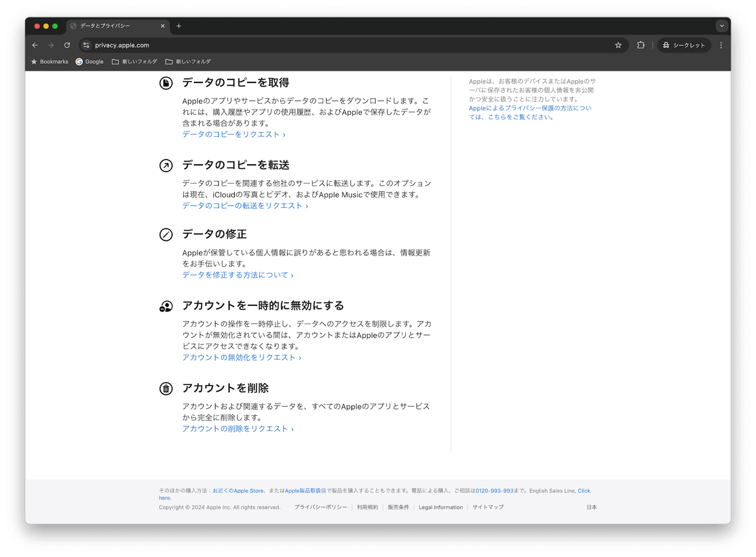The width and height of the screenshot is (756, 557).
Task: Click the account deactivate person icon
Action: (x=166, y=306)
